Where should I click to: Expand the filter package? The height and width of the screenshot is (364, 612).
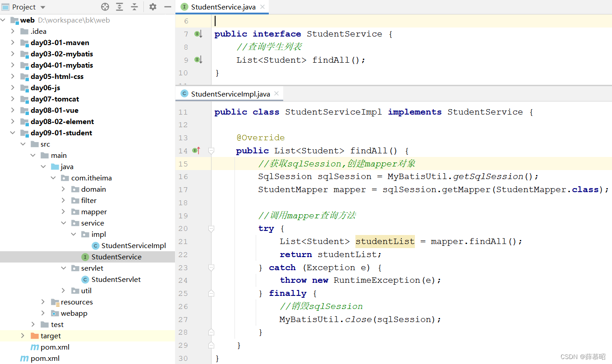(64, 200)
